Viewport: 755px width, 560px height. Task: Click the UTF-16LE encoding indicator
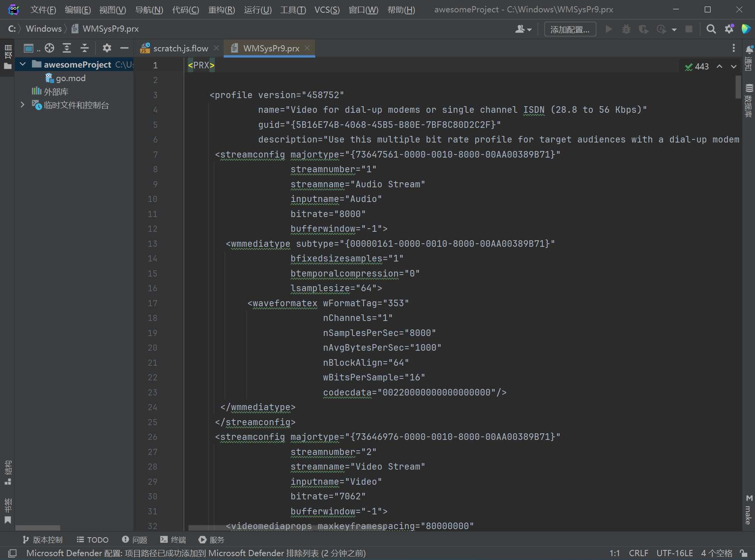[674, 553]
